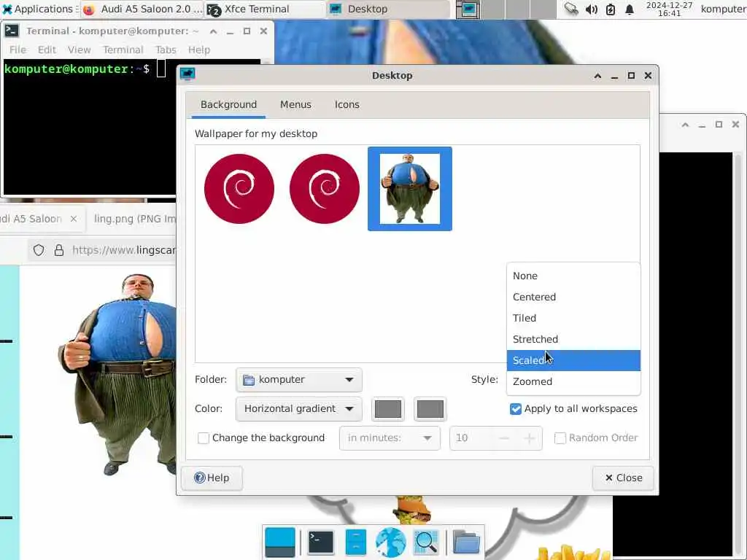Choose None style option

[573, 276]
